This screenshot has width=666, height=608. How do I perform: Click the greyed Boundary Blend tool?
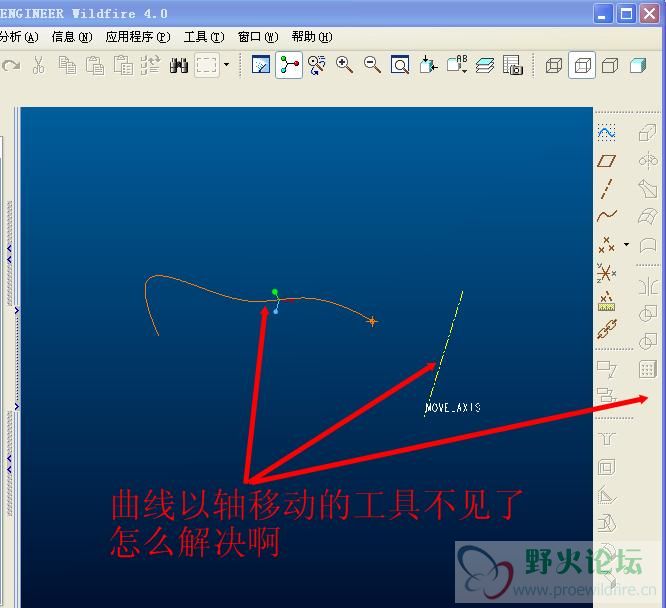(x=648, y=216)
